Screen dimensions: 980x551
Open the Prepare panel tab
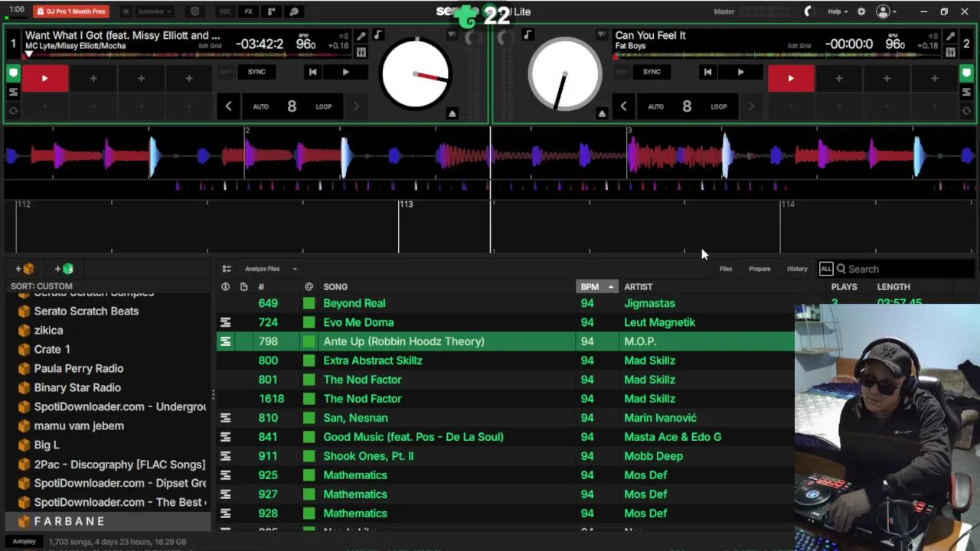759,269
